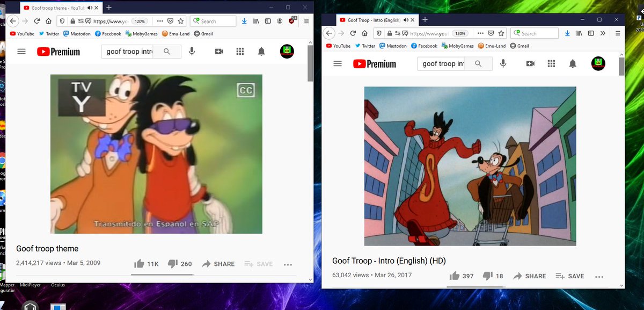Click YouTube Premium logo in Goof troop theme window
Screen dimensions: 644x310
58,52
